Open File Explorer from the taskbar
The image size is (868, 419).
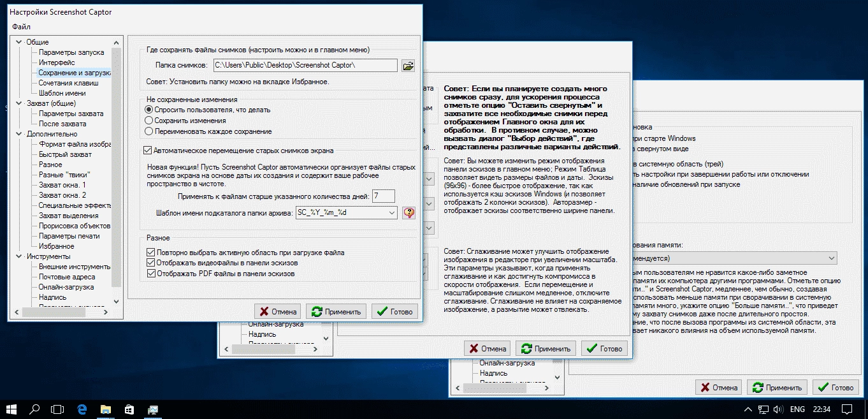105,409
